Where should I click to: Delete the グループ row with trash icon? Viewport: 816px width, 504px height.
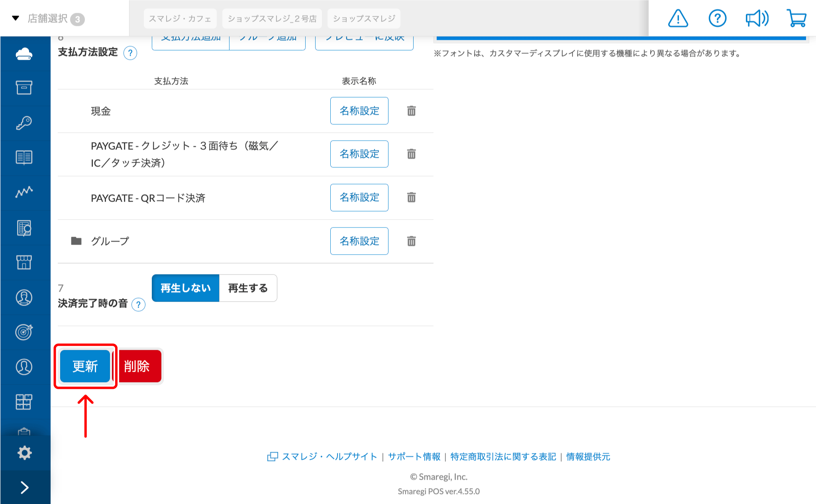(x=412, y=241)
